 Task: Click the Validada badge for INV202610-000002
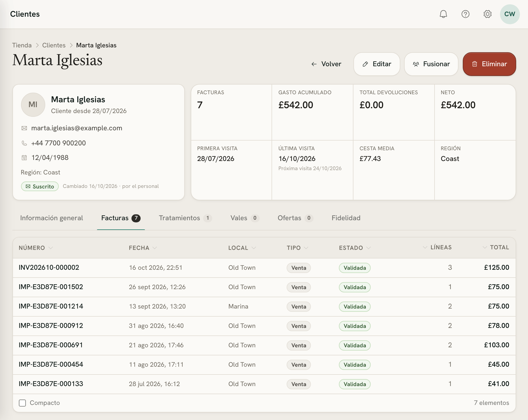355,268
